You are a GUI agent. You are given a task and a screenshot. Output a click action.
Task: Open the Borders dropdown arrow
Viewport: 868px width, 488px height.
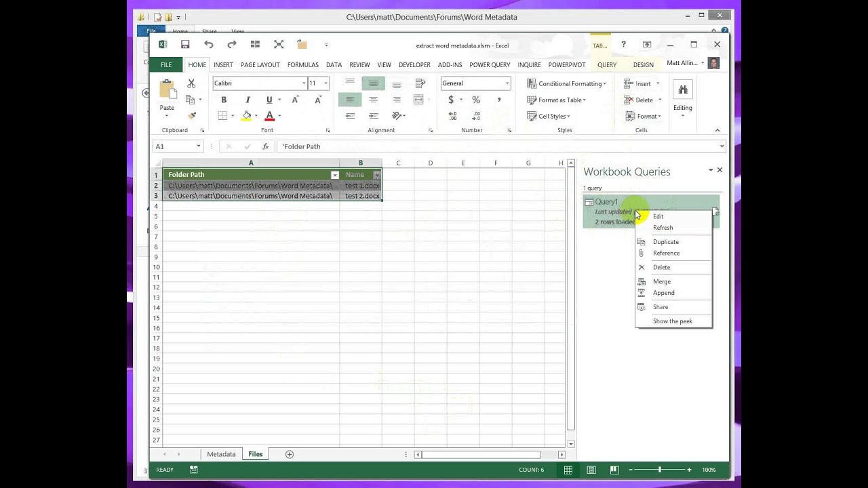[233, 116]
